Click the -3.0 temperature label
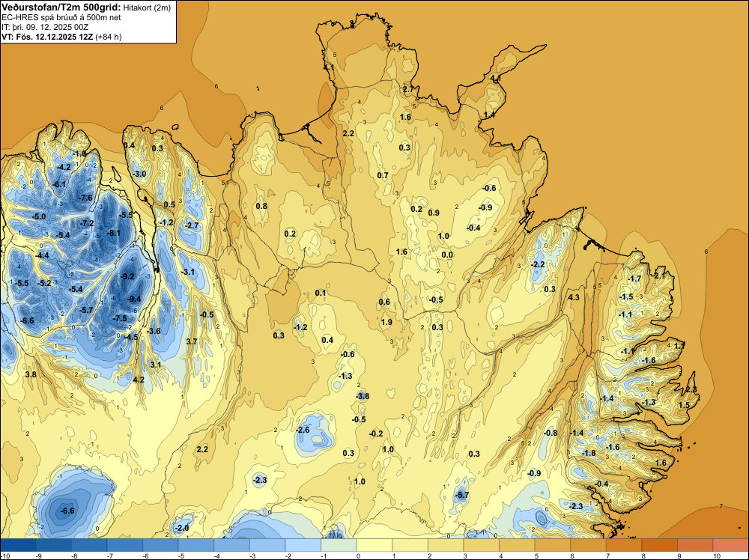 point(139,174)
